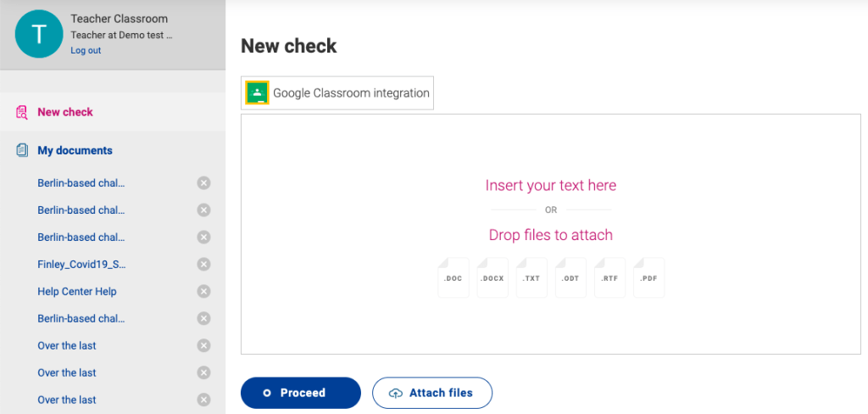Click the Attach files button
The width and height of the screenshot is (868, 414).
tap(432, 393)
